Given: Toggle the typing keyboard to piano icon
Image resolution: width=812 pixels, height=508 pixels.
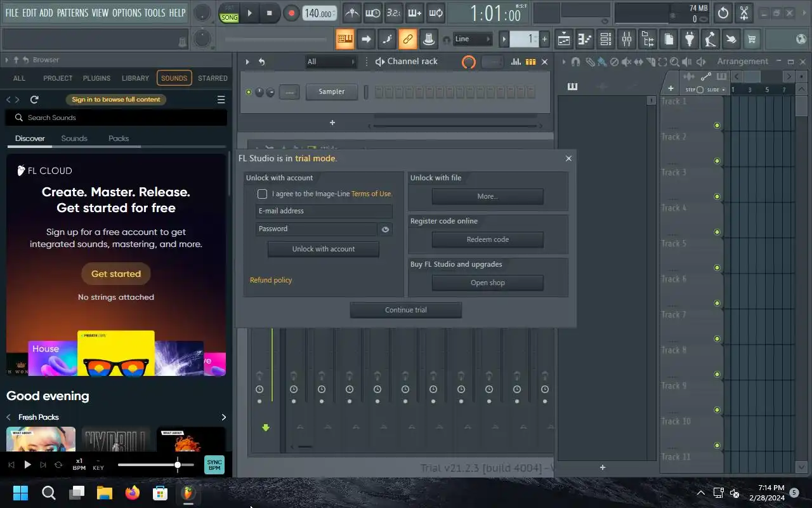Looking at the screenshot, I should (345, 39).
